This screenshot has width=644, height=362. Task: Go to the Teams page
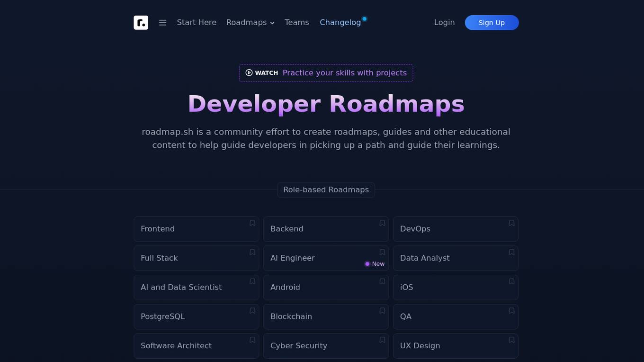297,23
